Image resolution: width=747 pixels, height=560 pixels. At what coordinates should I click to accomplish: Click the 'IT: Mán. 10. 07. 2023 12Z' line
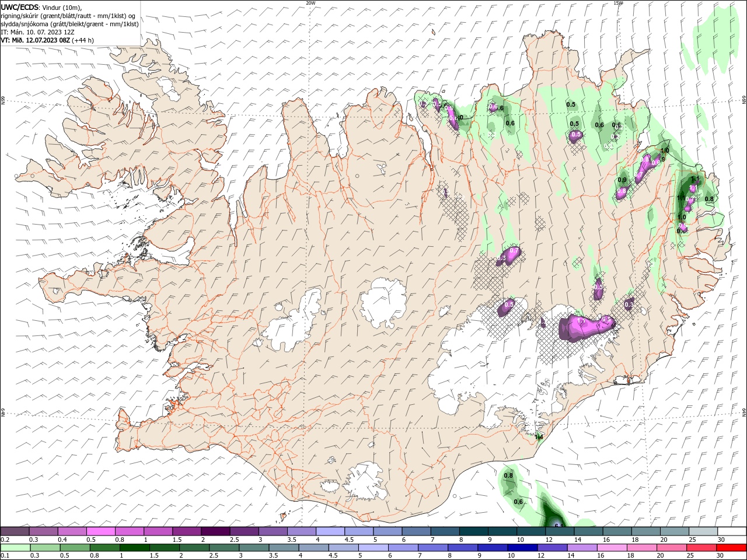coord(38,32)
